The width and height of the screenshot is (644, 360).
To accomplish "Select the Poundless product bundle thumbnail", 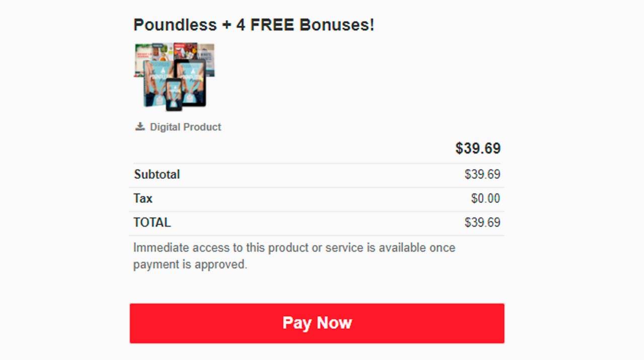I will (x=174, y=76).
